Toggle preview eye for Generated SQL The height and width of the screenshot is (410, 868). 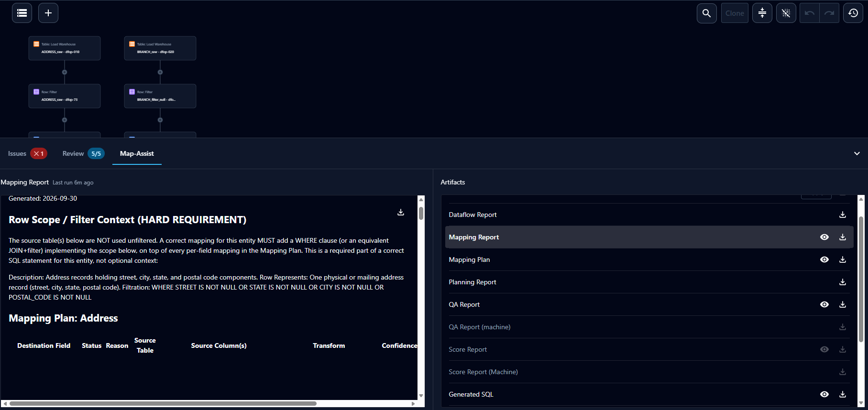(x=824, y=394)
